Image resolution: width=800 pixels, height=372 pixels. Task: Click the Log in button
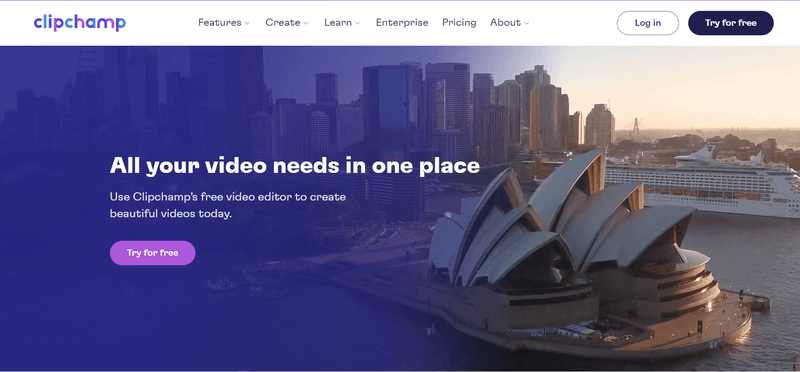648,23
